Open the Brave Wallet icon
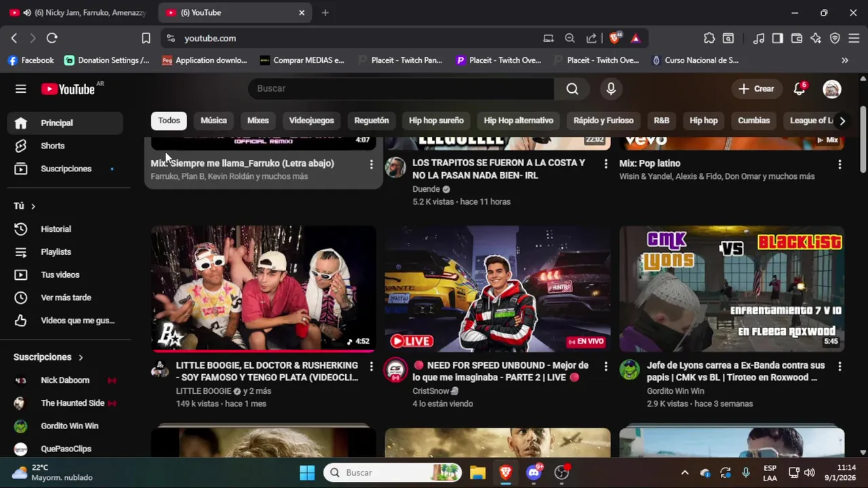 click(x=797, y=38)
